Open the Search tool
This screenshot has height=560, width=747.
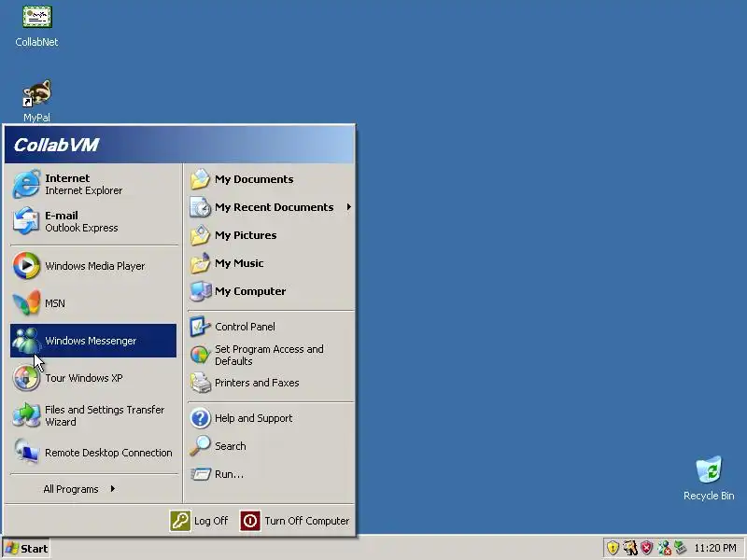[x=271, y=446]
